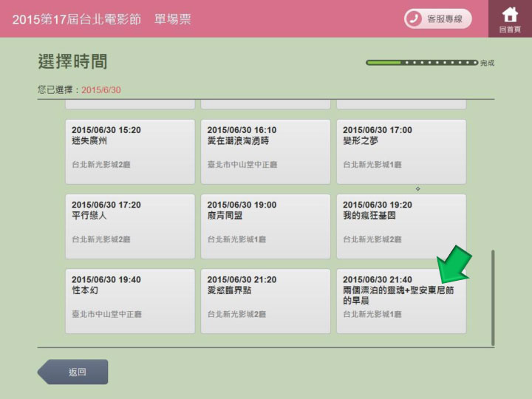Click the selected date 2015/6/30 text
The image size is (532, 399).
click(101, 90)
